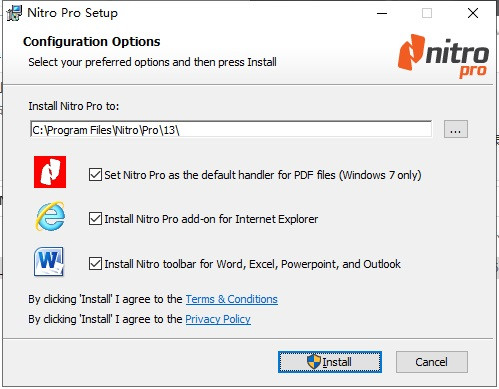Disable Nitro toolbar for Office checkbox
The height and width of the screenshot is (389, 499).
95,263
